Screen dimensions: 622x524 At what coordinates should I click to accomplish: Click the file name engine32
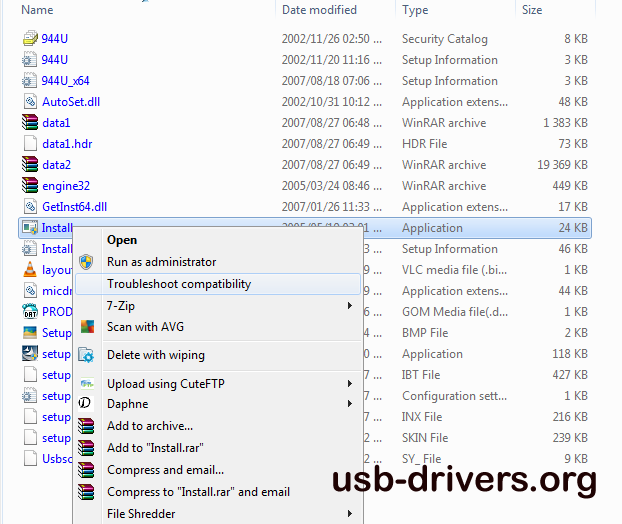click(x=66, y=186)
